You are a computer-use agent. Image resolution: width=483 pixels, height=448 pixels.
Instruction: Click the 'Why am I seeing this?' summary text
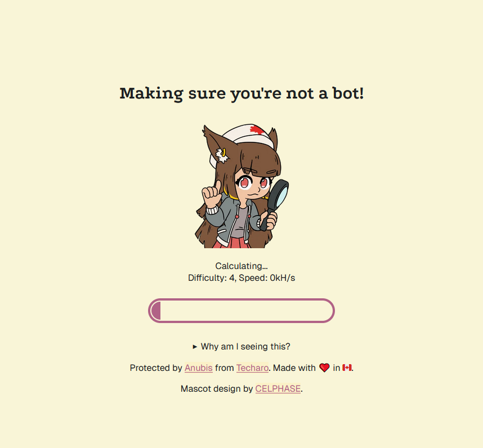point(245,346)
